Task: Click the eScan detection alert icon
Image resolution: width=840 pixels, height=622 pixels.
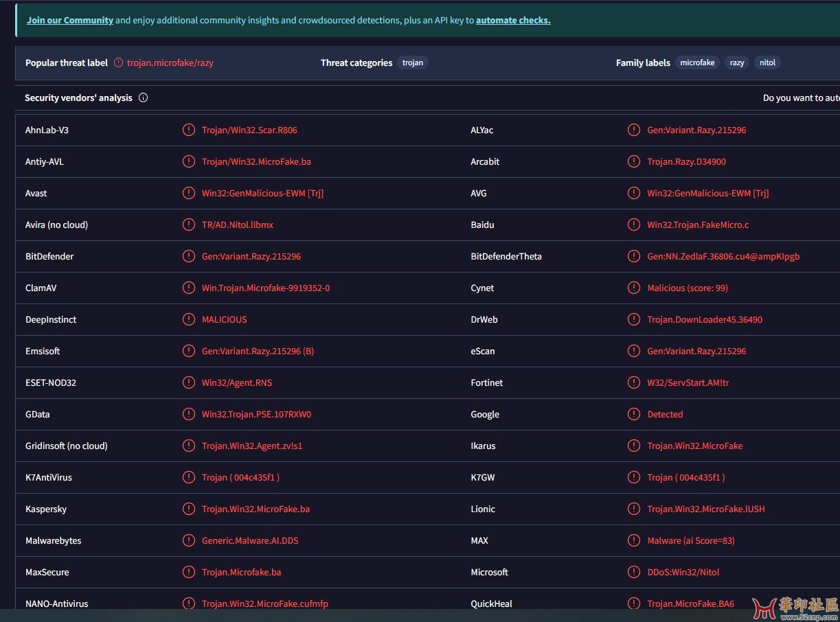Action: point(634,351)
